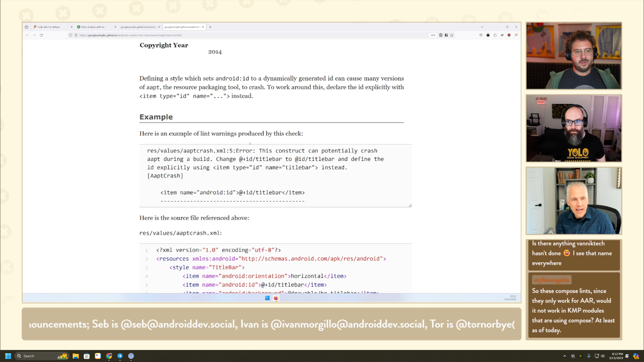Open File Explorer from the taskbar
The width and height of the screenshot is (644, 362).
click(x=76, y=356)
